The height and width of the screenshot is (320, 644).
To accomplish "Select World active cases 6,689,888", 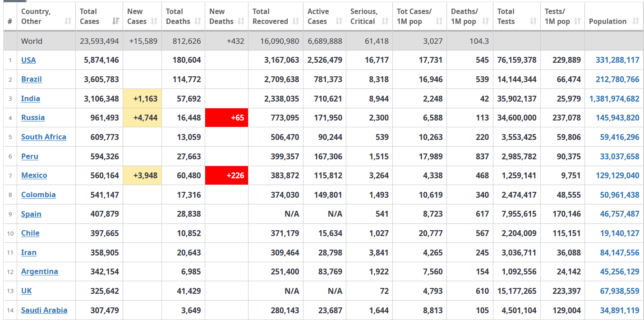I will click(x=325, y=41).
